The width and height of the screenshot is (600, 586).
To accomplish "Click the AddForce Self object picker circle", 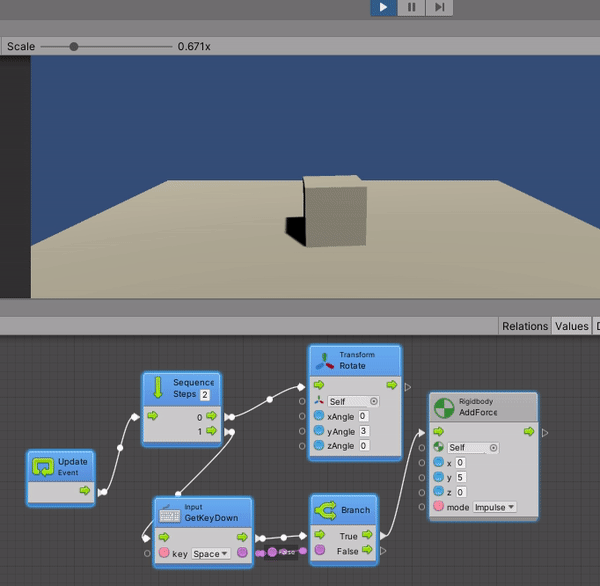I will [x=493, y=447].
